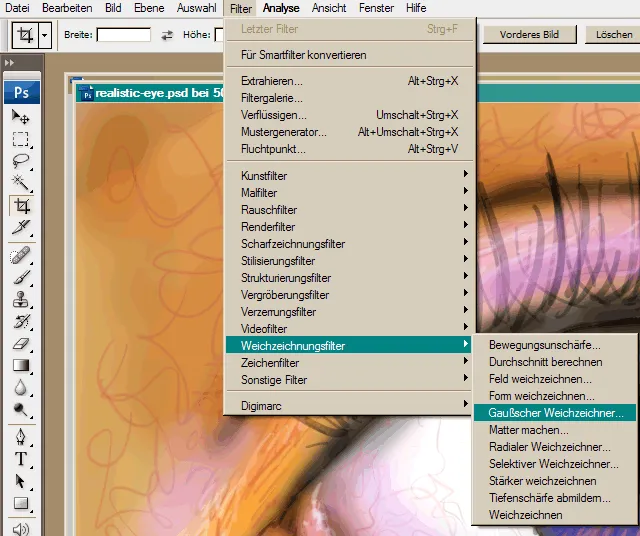Choose Radialer Weichzeichner
The image size is (640, 536).
point(555,447)
